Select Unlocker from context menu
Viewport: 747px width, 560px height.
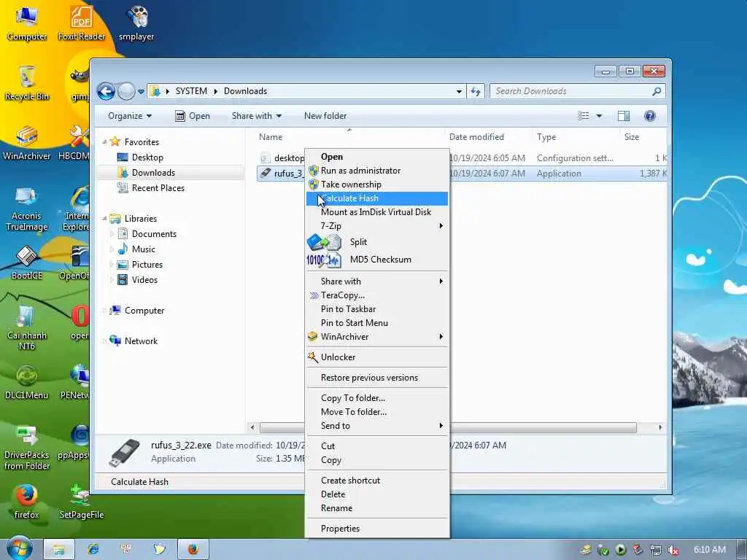tap(377, 357)
